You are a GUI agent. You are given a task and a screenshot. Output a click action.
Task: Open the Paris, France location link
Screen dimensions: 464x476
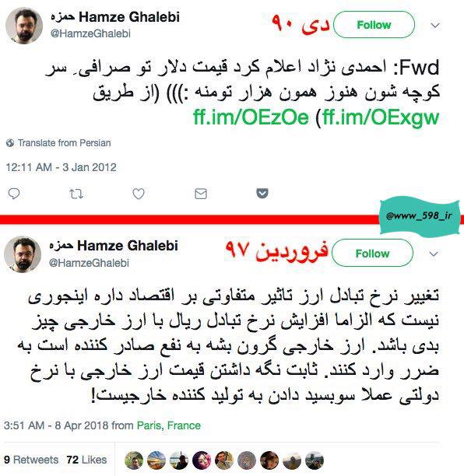[x=169, y=425]
